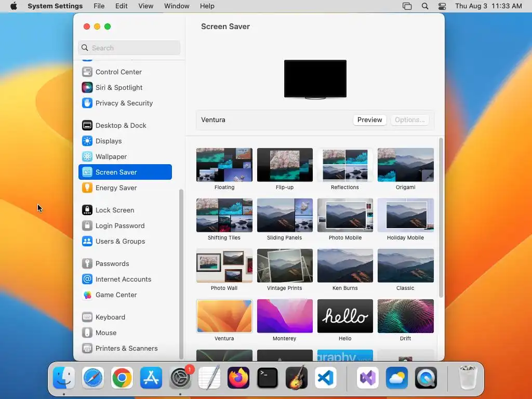Launch Terminal from the Dock
This screenshot has height=399, width=532.
coord(268,378)
